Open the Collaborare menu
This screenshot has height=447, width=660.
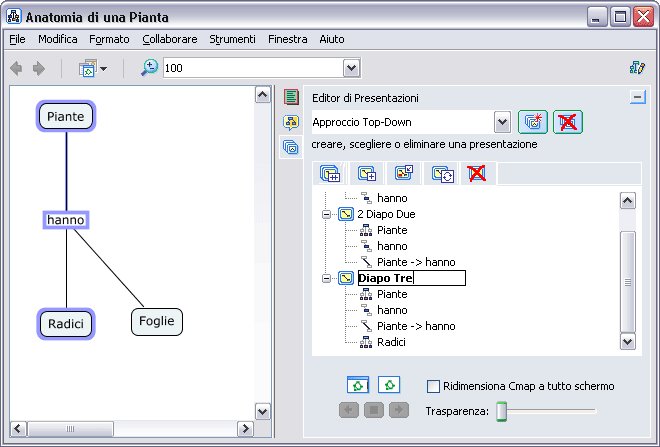(170, 39)
